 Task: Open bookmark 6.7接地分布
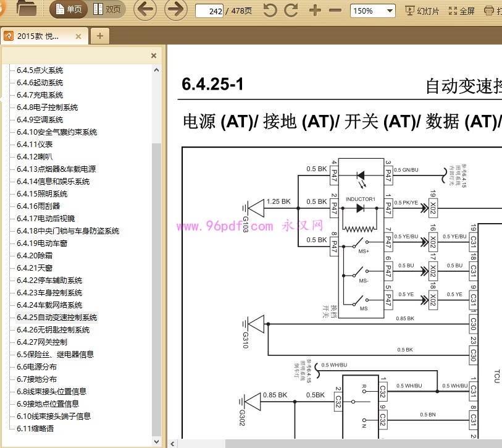36,379
